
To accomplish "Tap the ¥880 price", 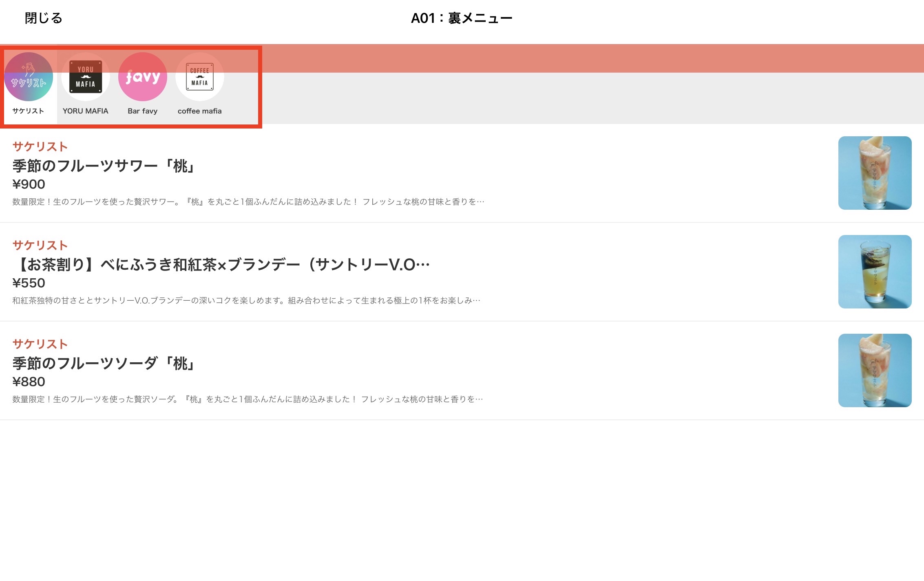I will 29,382.
